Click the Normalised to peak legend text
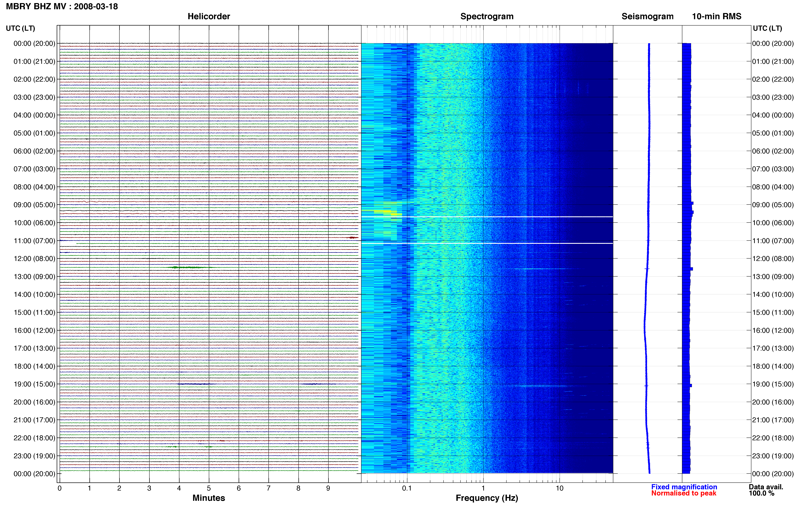The height and width of the screenshot is (508, 812). point(684,493)
